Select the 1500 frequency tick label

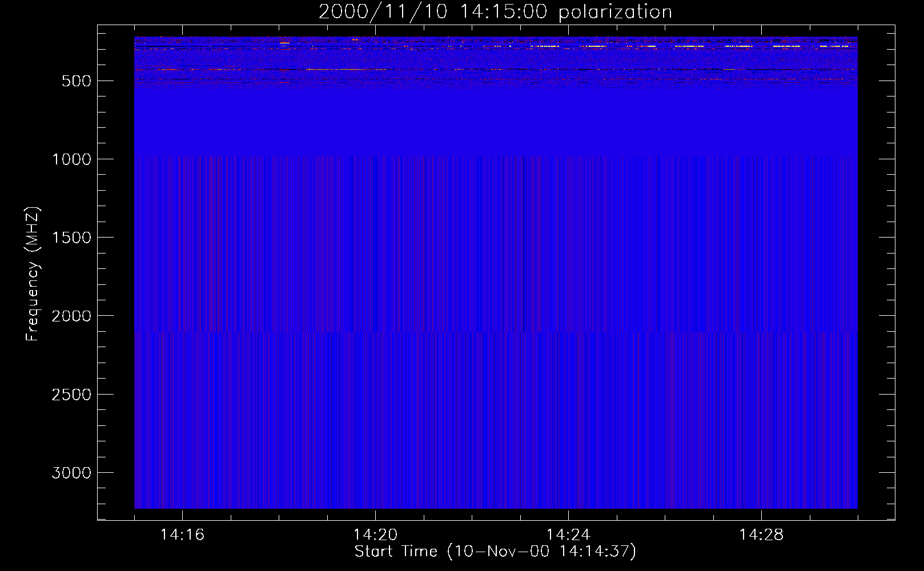pyautogui.click(x=71, y=238)
